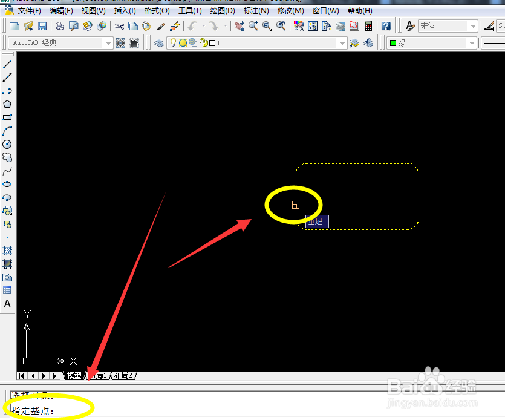Select the Ellipse Arc tool
This screenshot has height=420, width=505.
point(7,197)
